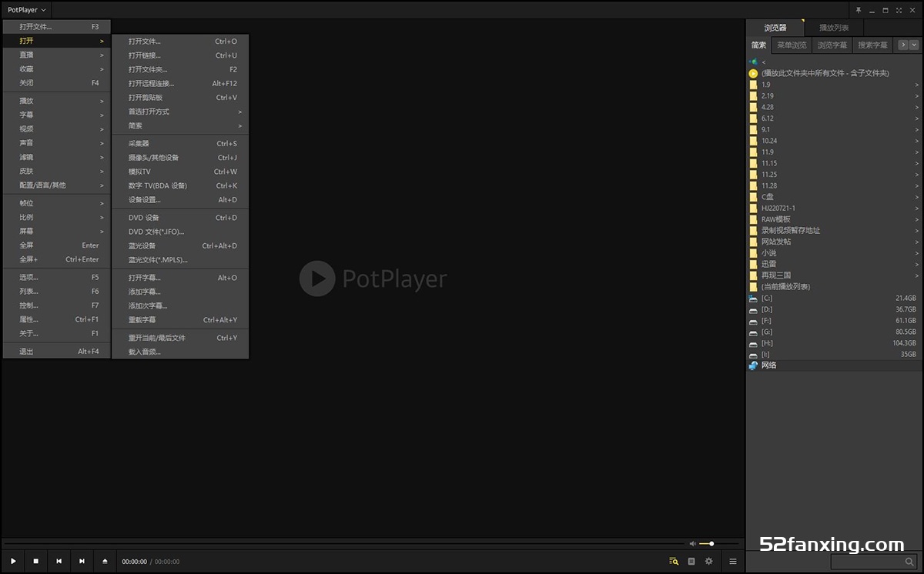
Task: Open the 搜索字幕 sub-tab
Action: (873, 45)
